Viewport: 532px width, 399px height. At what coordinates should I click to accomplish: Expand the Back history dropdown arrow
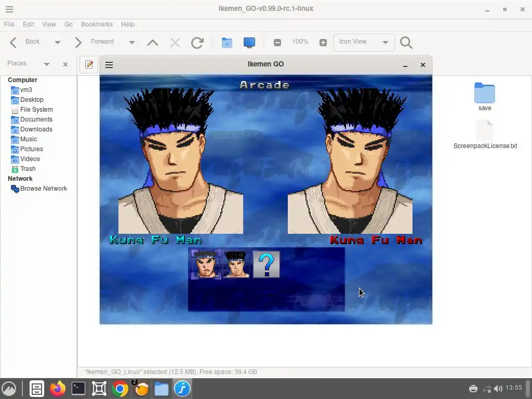pyautogui.click(x=57, y=43)
